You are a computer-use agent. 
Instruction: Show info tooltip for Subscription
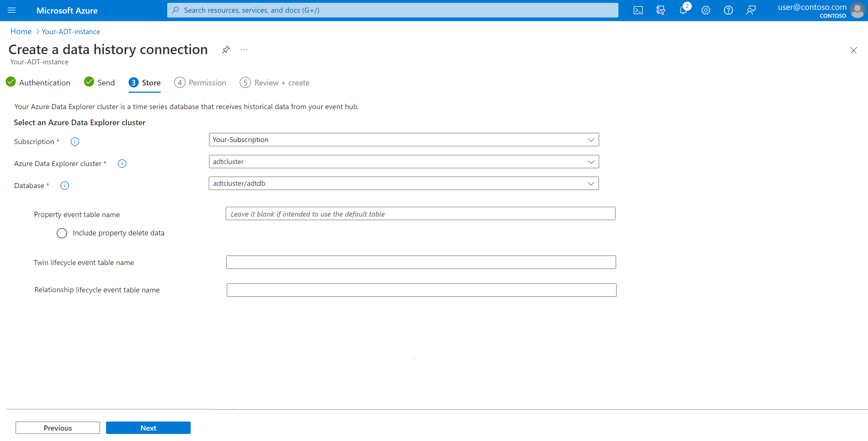pos(75,142)
